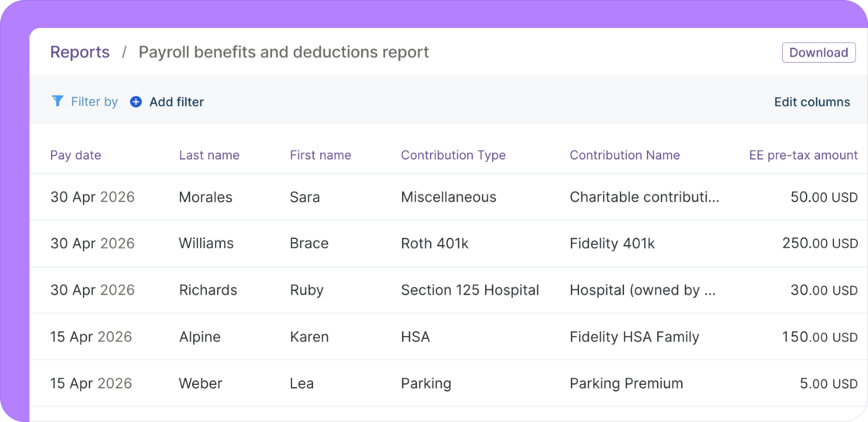Sort by Pay date column header

76,155
